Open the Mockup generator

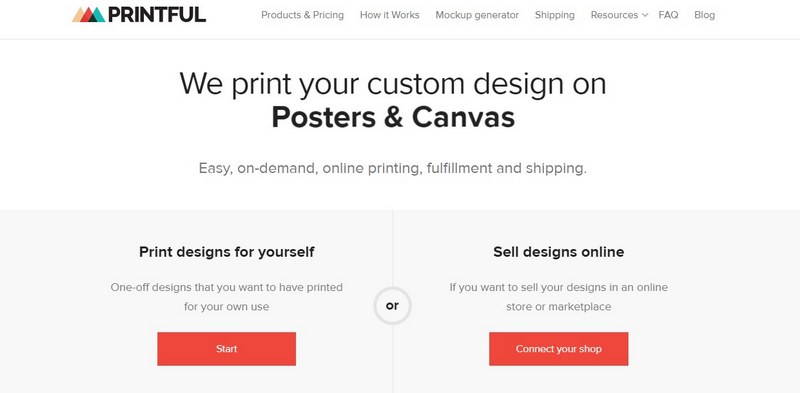click(x=477, y=15)
